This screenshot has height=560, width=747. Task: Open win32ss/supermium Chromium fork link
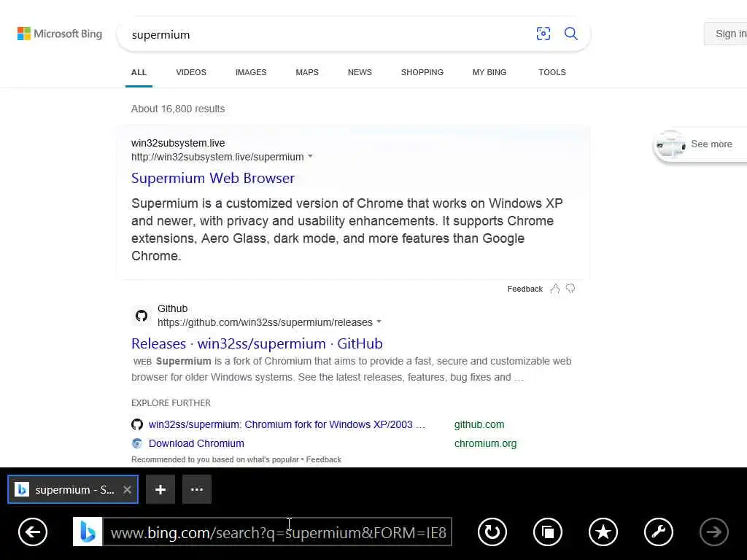coord(287,424)
